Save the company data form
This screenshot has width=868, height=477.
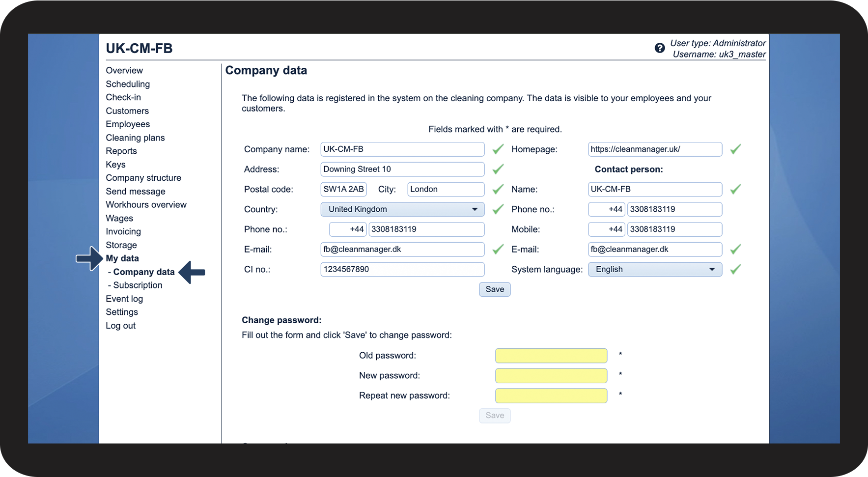[495, 289]
